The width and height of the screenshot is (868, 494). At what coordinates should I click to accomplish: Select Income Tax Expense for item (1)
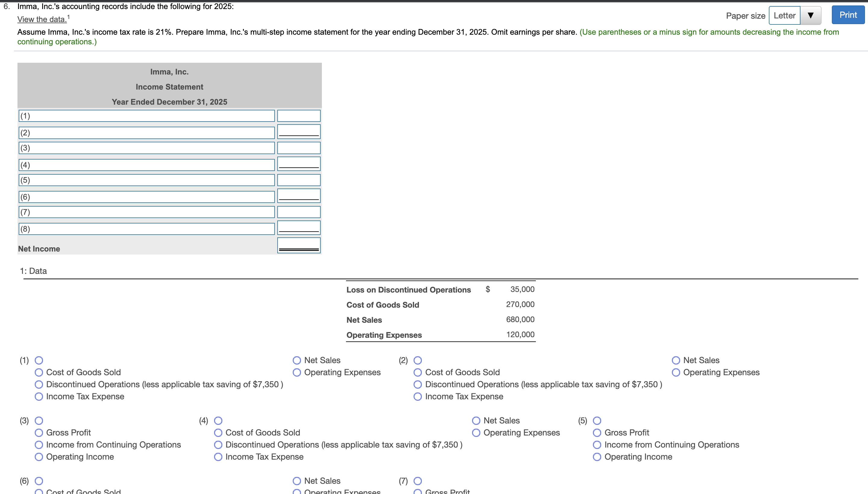(39, 397)
